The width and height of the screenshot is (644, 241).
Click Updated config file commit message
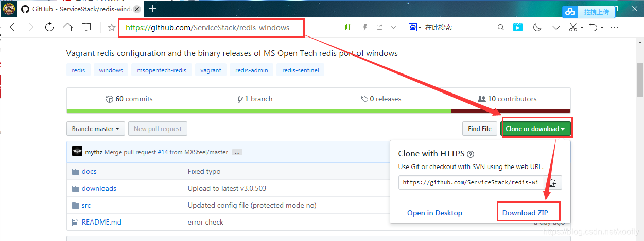tap(252, 205)
